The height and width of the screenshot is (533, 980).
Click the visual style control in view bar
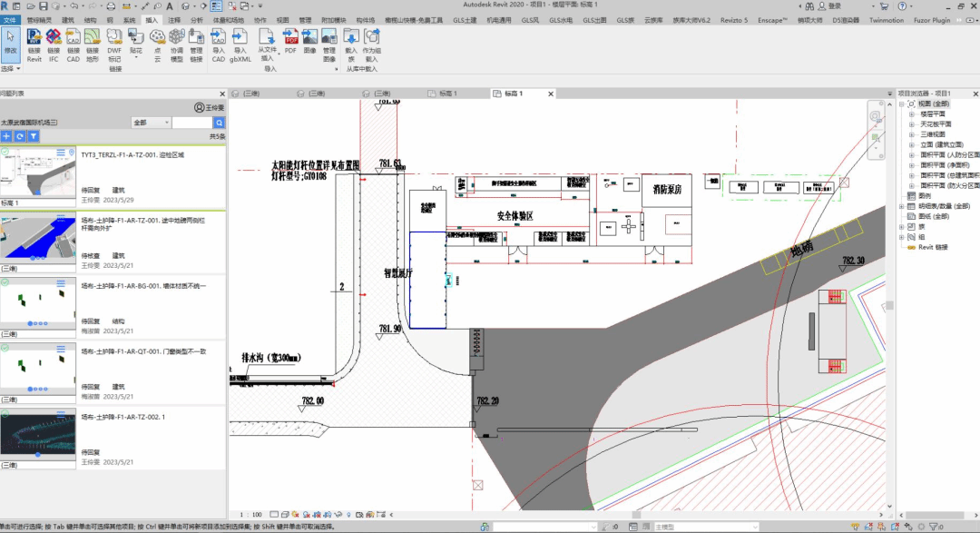(286, 514)
